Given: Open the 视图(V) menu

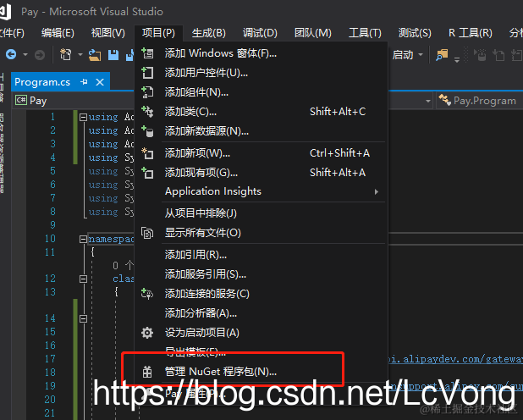Looking at the screenshot, I should click(108, 33).
